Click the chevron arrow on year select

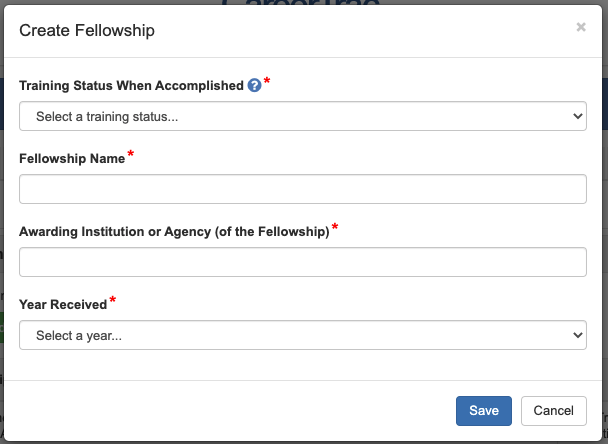pos(577,335)
